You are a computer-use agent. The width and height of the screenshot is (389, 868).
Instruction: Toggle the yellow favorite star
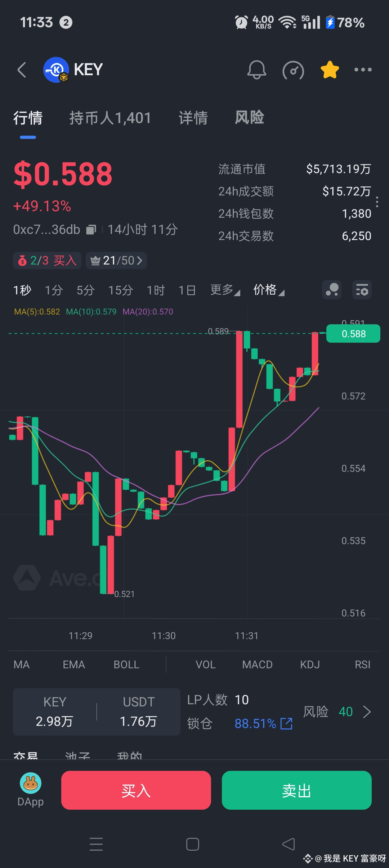click(x=330, y=70)
